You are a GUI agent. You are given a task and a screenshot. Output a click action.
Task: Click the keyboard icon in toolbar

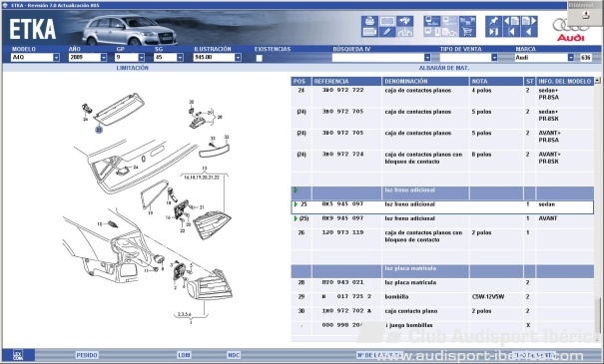coord(369,32)
